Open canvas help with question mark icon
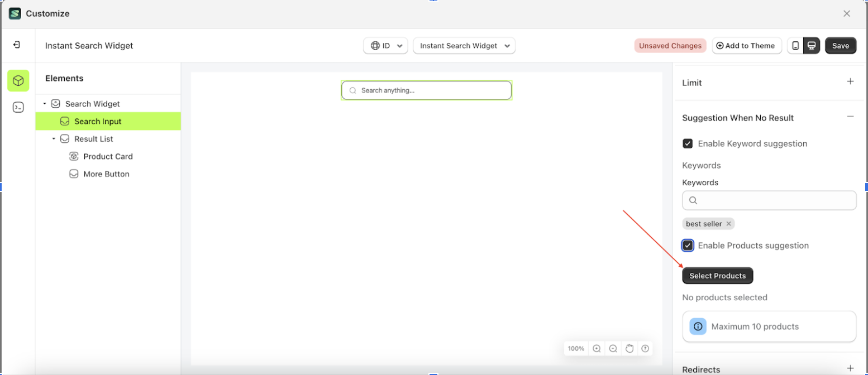 (x=646, y=348)
